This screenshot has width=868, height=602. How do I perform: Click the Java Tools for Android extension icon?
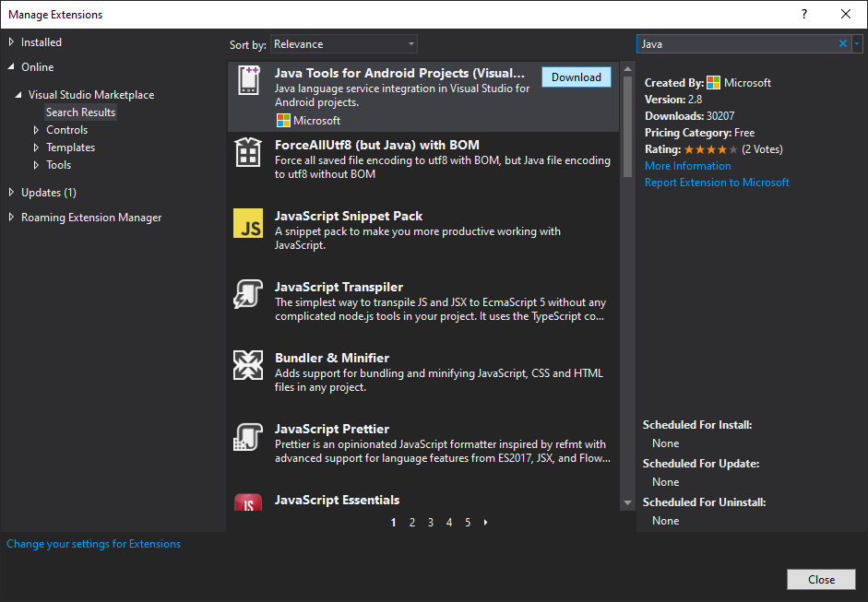pos(247,81)
